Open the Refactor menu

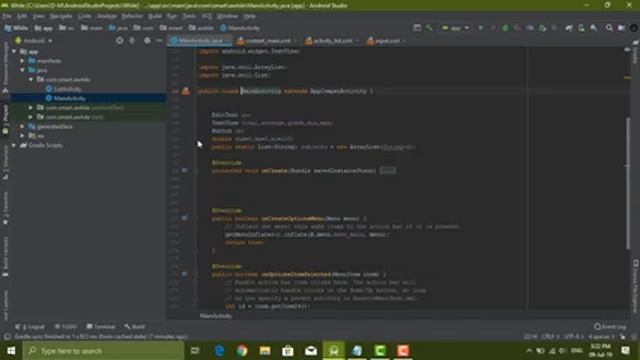click(132, 16)
